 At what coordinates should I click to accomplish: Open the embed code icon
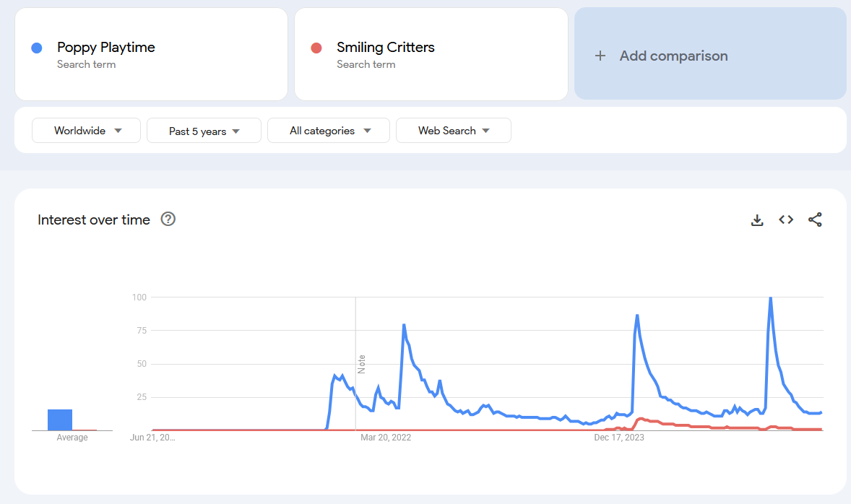tap(786, 220)
